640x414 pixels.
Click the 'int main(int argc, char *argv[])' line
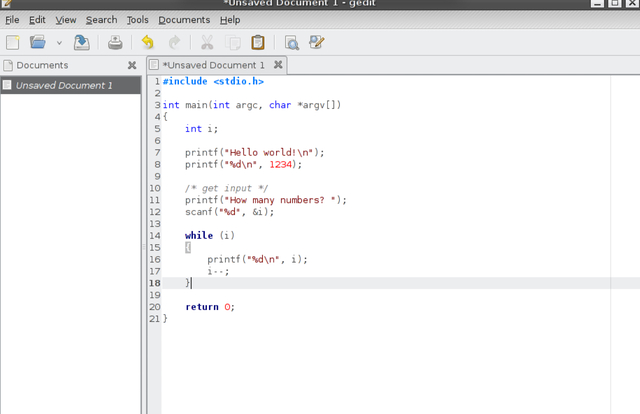coord(251,105)
